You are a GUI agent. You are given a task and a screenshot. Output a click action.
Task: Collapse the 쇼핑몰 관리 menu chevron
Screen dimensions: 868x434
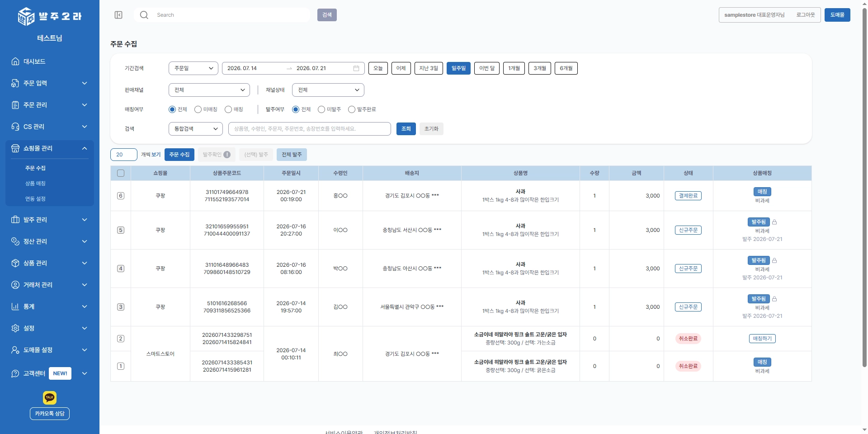(85, 148)
